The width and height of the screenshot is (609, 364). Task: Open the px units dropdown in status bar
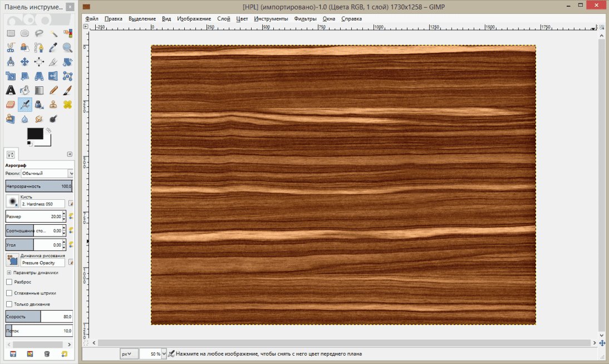[130, 353]
